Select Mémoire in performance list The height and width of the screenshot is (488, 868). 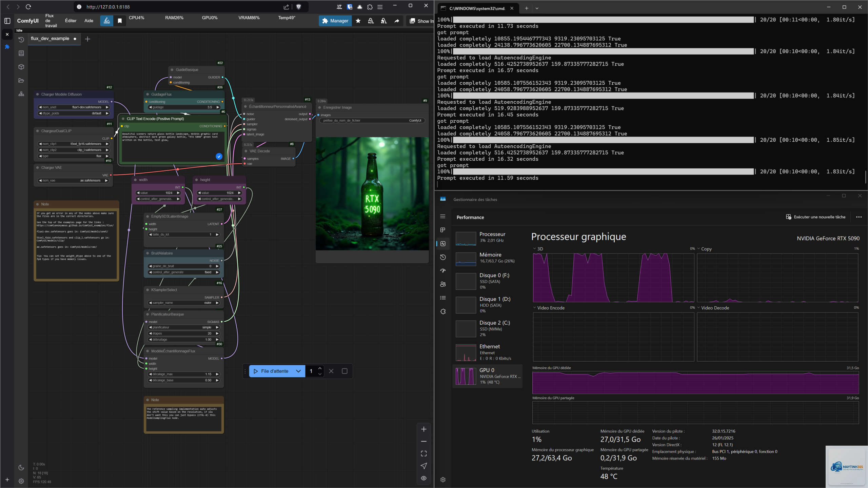[487, 258]
